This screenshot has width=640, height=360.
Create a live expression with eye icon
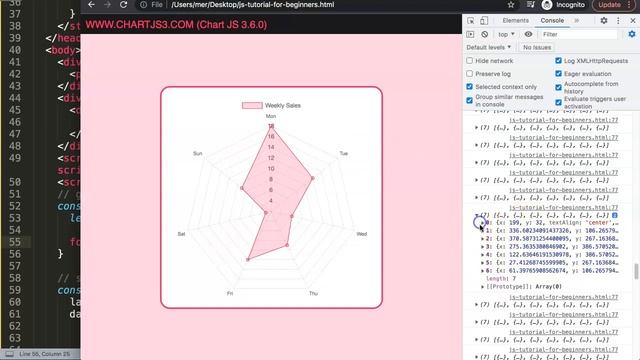coord(528,34)
